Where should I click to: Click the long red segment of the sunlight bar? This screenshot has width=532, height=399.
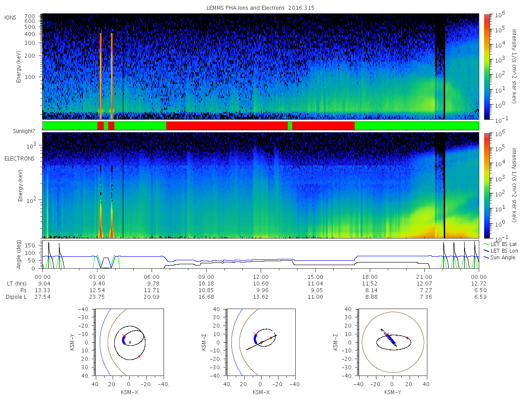tap(227, 126)
